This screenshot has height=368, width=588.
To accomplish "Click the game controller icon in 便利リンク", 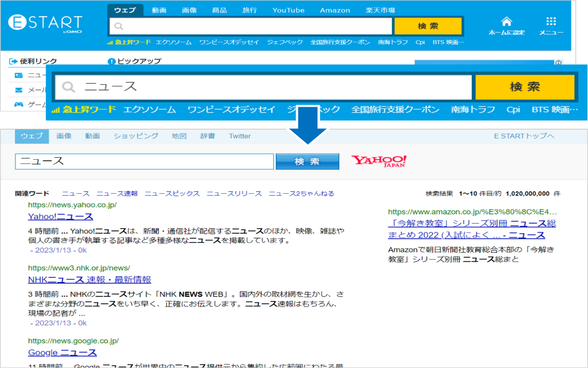I will pos(18,104).
